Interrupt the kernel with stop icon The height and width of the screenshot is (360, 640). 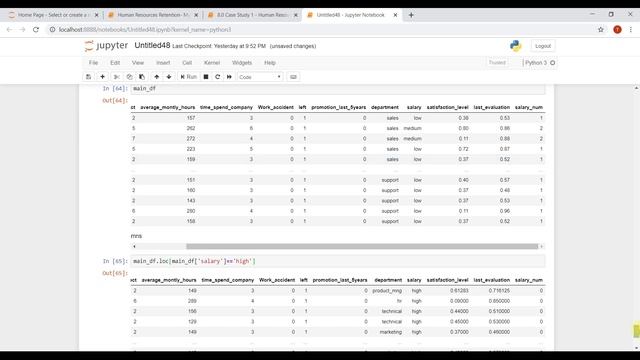206,77
